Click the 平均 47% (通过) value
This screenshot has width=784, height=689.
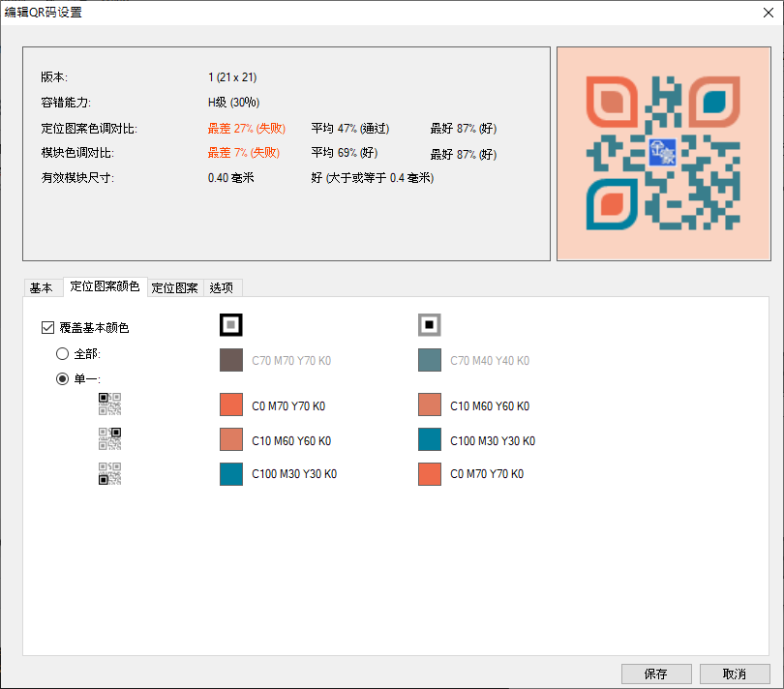click(350, 129)
